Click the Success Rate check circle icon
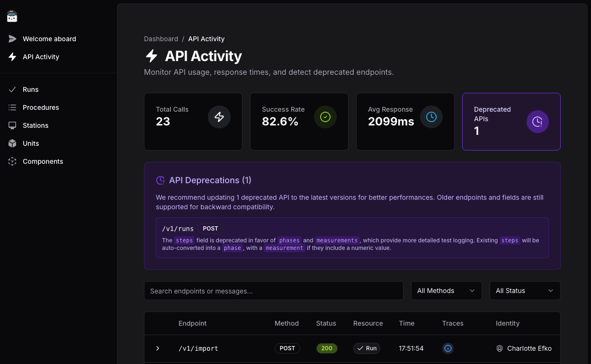The image size is (591, 364). (325, 117)
